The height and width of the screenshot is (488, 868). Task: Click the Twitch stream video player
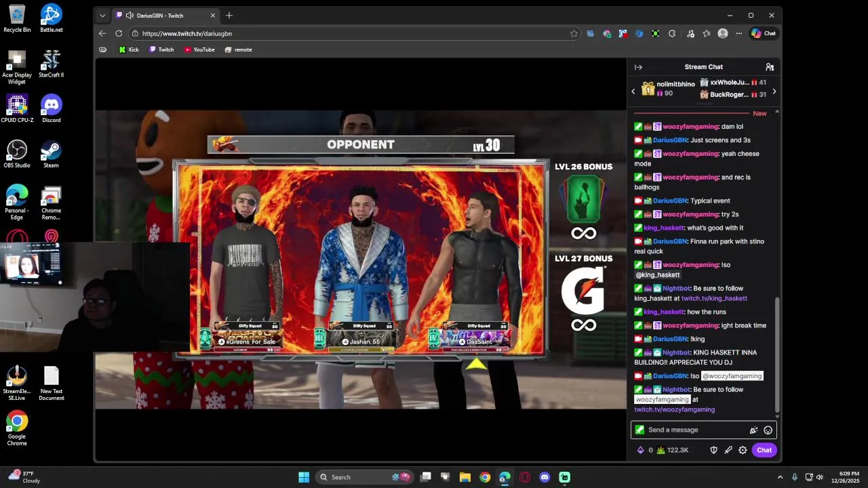(x=361, y=259)
